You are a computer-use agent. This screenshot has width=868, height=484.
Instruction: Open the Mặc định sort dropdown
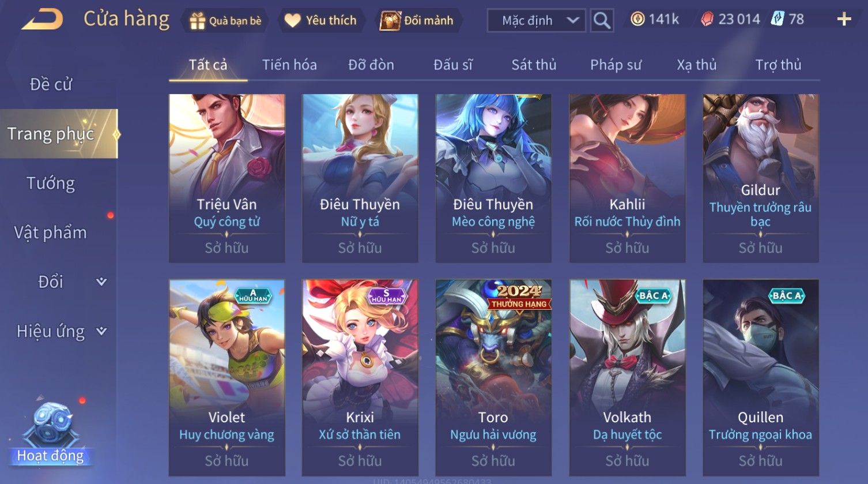536,21
